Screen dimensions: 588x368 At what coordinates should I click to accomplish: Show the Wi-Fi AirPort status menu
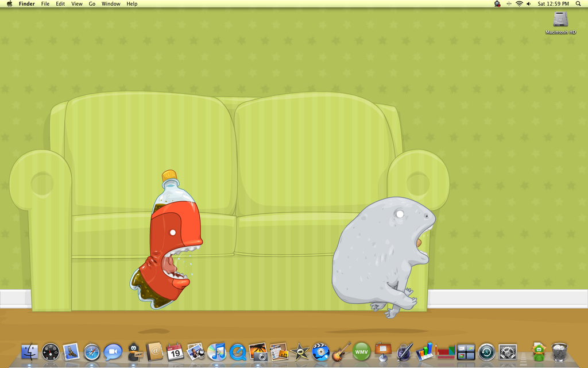pos(519,4)
